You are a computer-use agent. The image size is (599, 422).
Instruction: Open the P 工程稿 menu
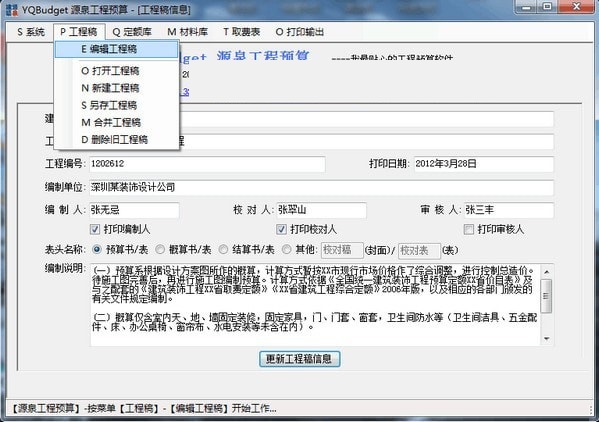[x=79, y=32]
